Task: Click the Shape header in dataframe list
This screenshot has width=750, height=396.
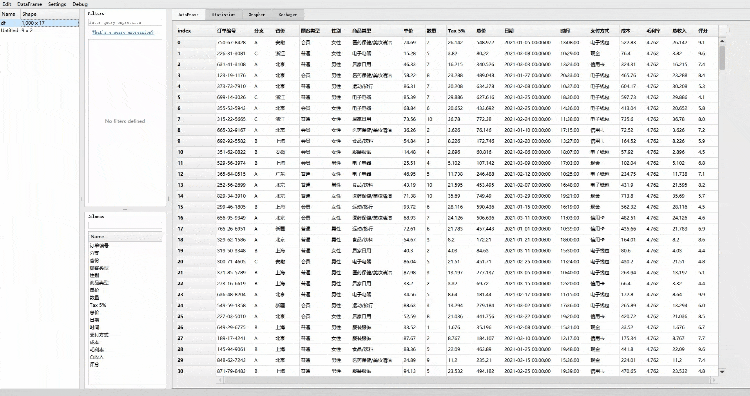Action: coord(50,14)
